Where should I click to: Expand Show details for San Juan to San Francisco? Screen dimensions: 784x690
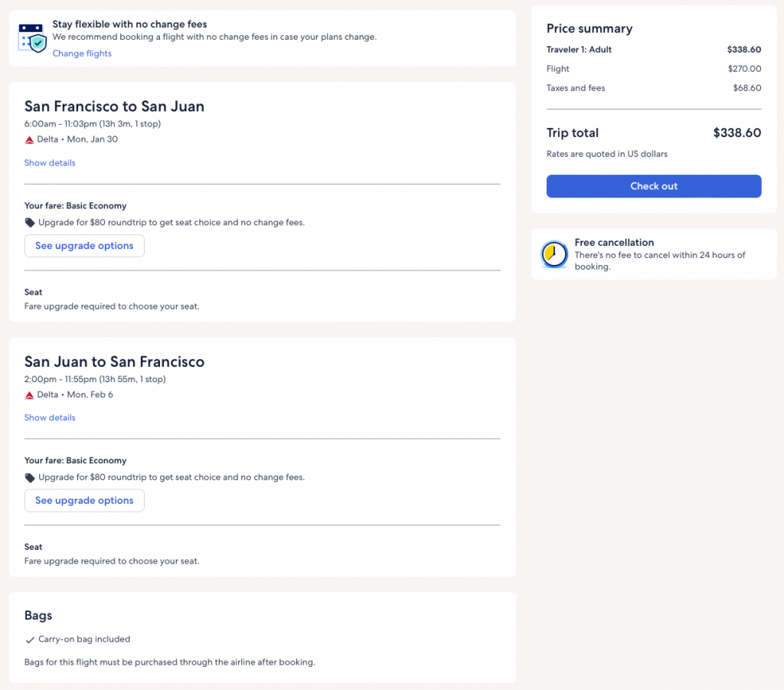click(50, 418)
